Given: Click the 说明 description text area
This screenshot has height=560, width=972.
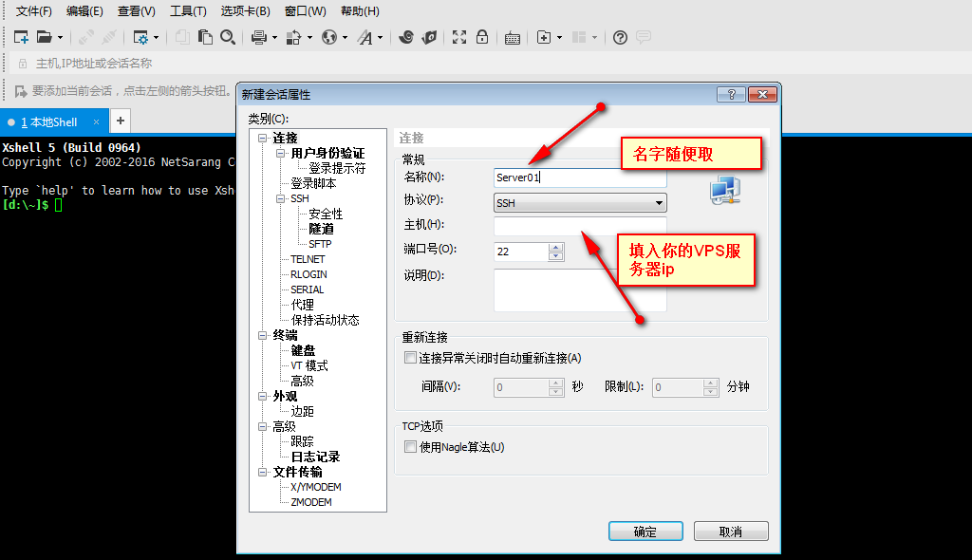Looking at the screenshot, I should [580, 289].
